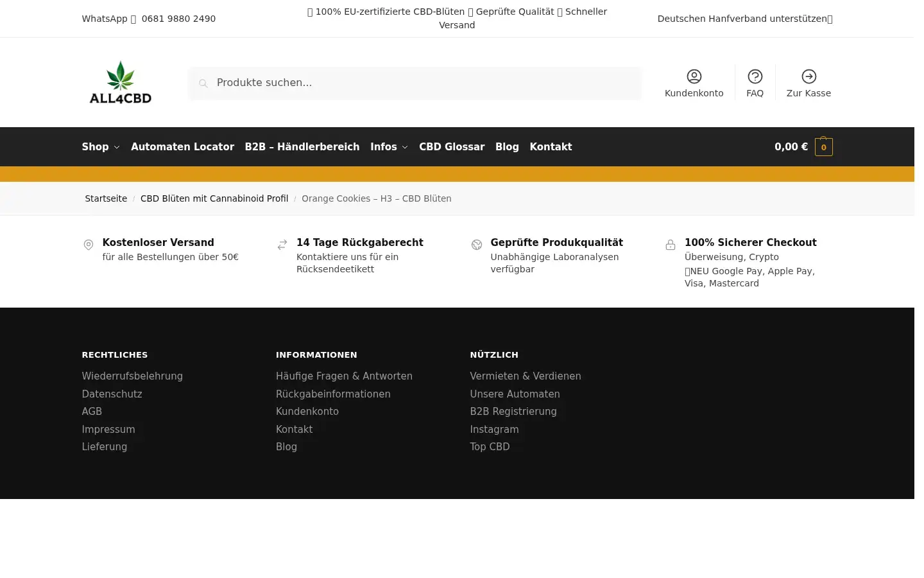The height and width of the screenshot is (578, 924).
Task: Open Top CBD footer link
Action: [490, 447]
